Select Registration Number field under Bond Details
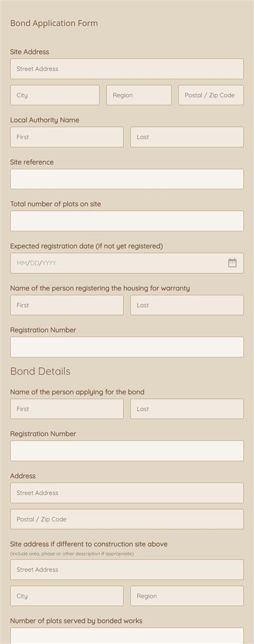 tap(126, 451)
